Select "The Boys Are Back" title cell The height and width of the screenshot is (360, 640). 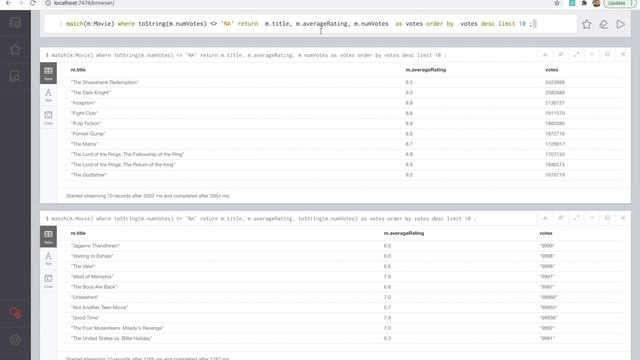tap(93, 287)
